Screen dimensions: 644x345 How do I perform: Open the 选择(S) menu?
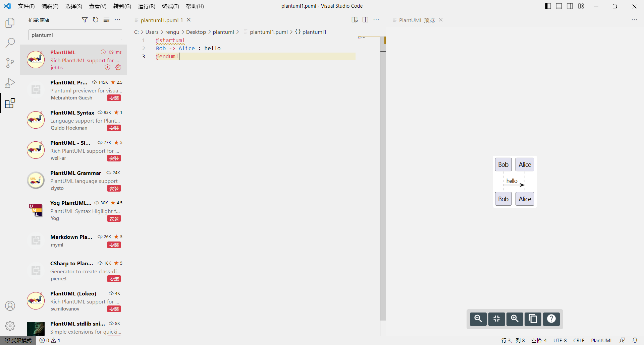(74, 6)
